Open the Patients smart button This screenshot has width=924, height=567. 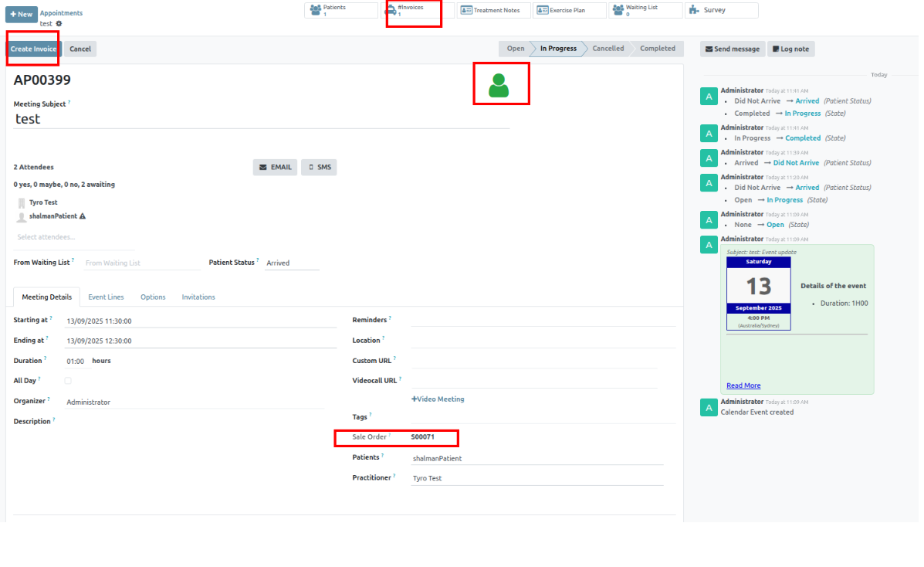click(342, 10)
